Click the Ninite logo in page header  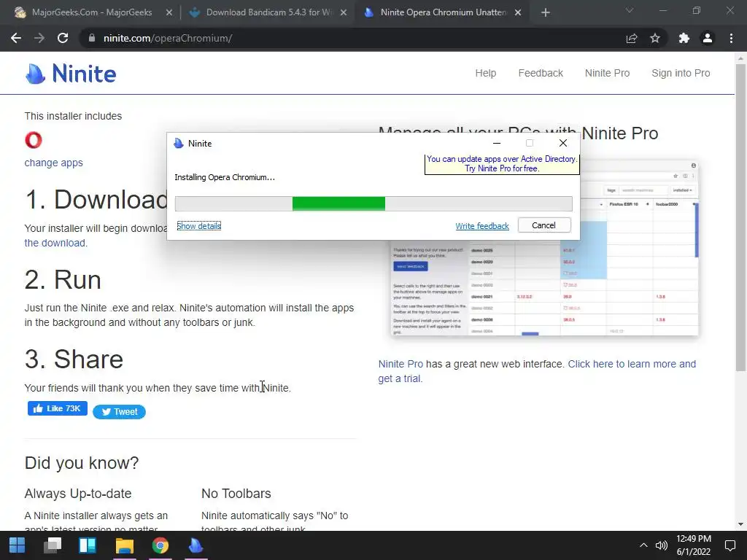[x=71, y=74]
